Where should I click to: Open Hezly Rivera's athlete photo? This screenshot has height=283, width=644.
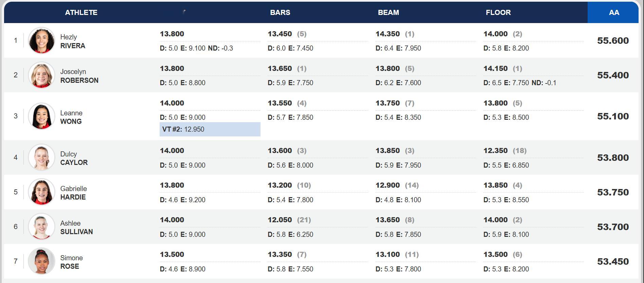coord(41,40)
